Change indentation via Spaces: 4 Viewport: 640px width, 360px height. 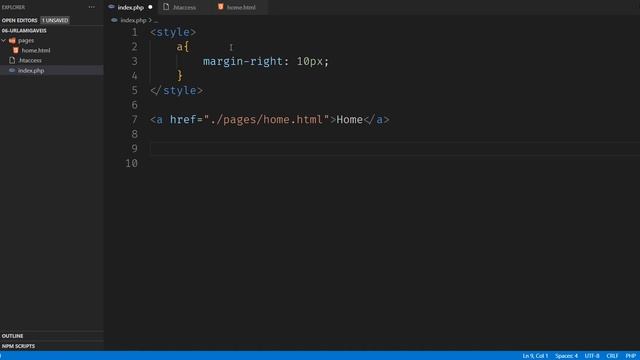click(566, 356)
